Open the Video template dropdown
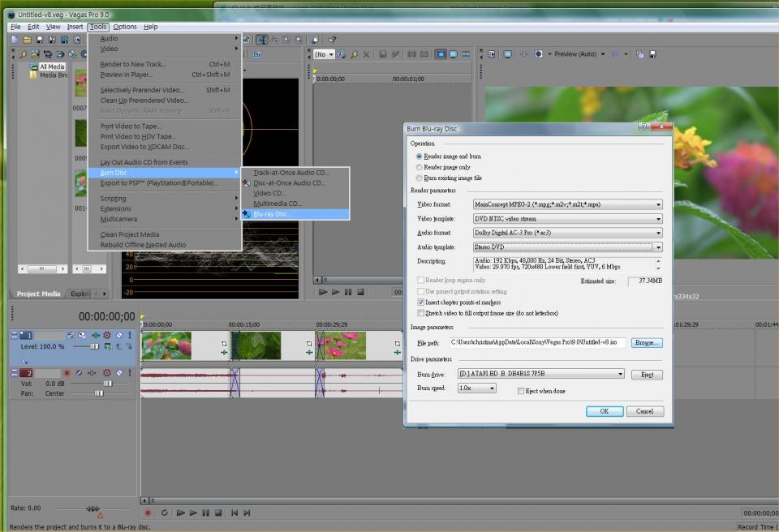 click(x=658, y=219)
